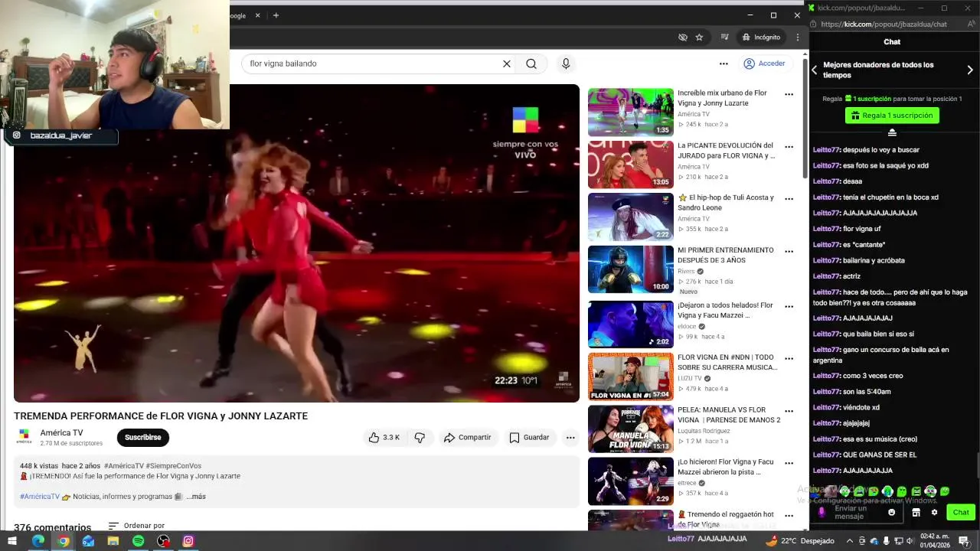Click the Kick chat window scrollbar
This screenshot has width=980, height=551.
coord(977,464)
